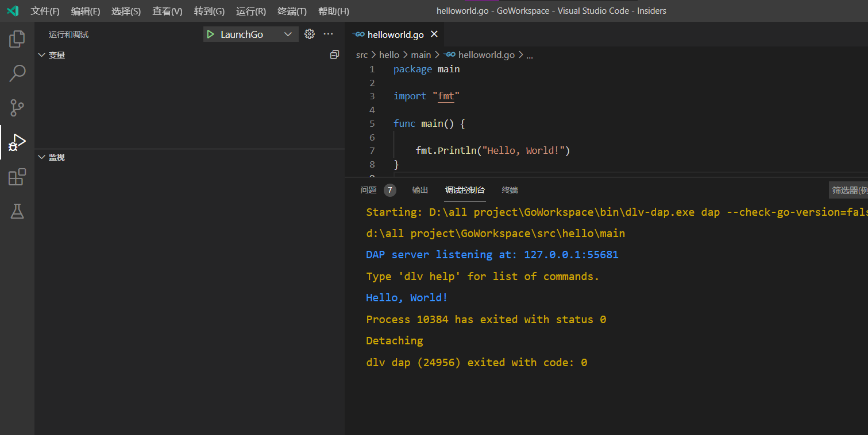The width and height of the screenshot is (868, 435).
Task: Collapse the 监视 section
Action: click(x=41, y=157)
